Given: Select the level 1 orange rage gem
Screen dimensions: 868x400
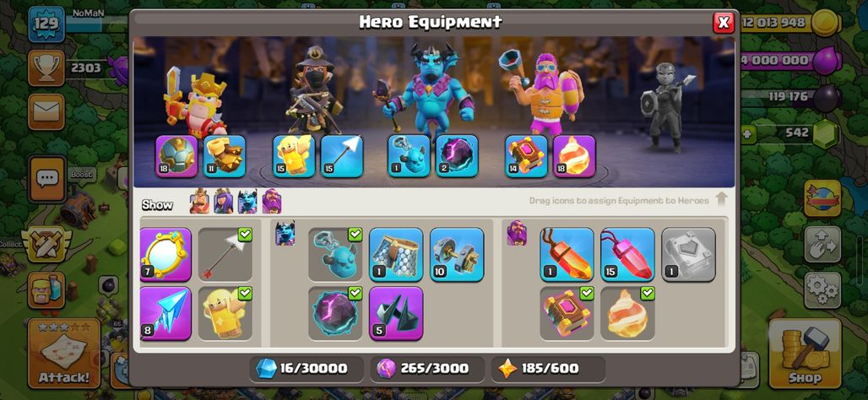Looking at the screenshot, I should 567,255.
